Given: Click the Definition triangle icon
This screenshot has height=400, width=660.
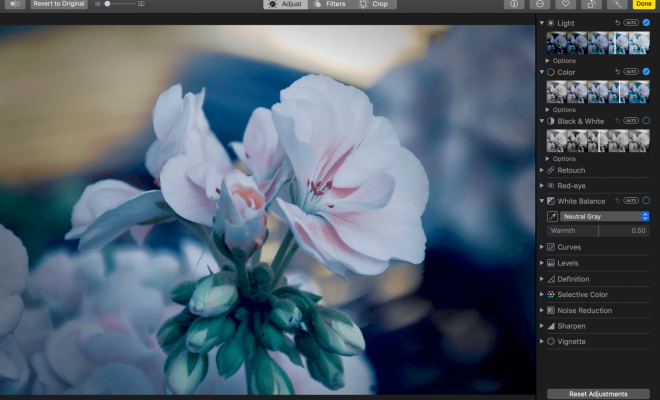Looking at the screenshot, I should (551, 279).
